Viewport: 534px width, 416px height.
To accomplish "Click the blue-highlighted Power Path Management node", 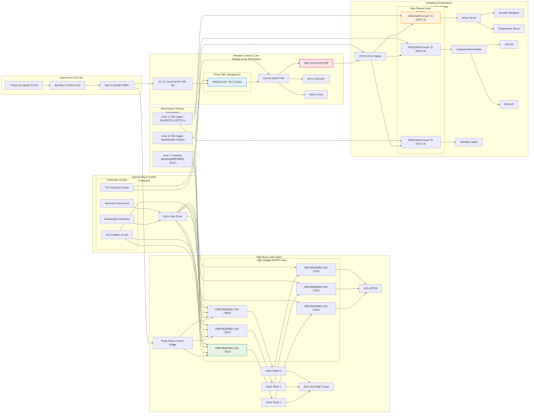I will (227, 82).
